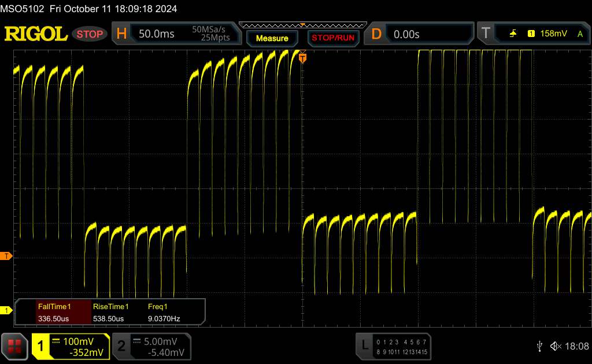Open the red function navigation grid icon
The height and width of the screenshot is (364, 592).
tap(14, 346)
